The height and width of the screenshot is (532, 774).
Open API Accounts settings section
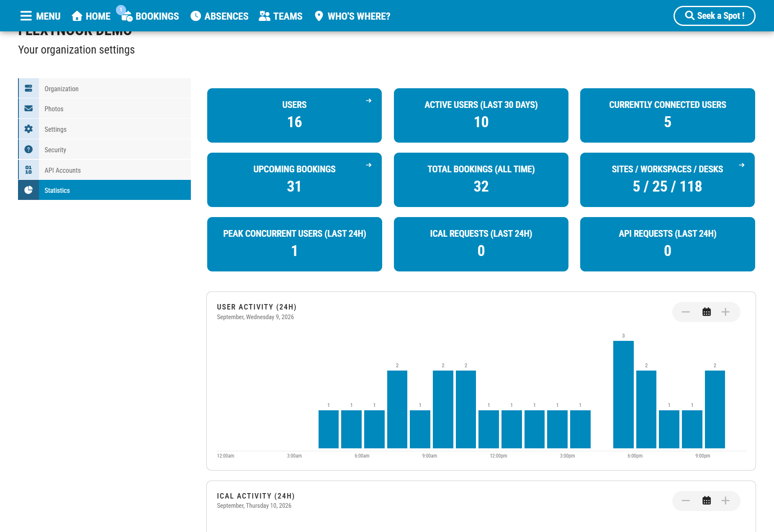[105, 170]
